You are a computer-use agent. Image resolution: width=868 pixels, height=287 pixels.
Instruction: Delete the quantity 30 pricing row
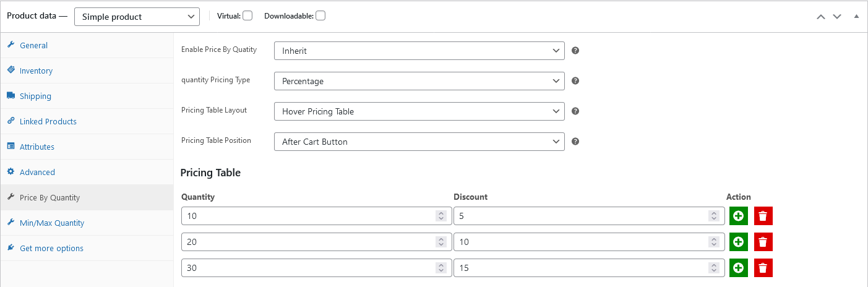pyautogui.click(x=763, y=268)
